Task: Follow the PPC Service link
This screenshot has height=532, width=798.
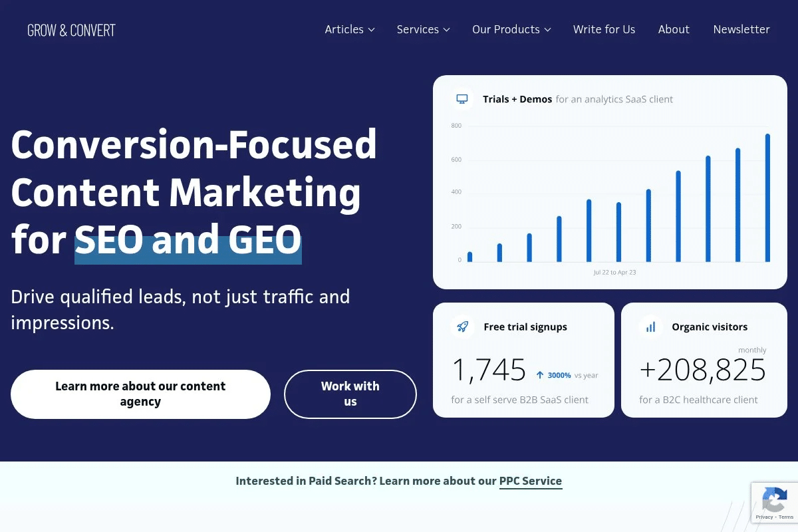Action: coord(531,481)
